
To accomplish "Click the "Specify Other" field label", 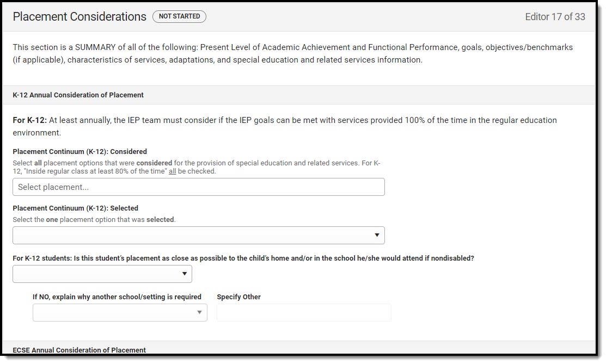I will (x=238, y=297).
